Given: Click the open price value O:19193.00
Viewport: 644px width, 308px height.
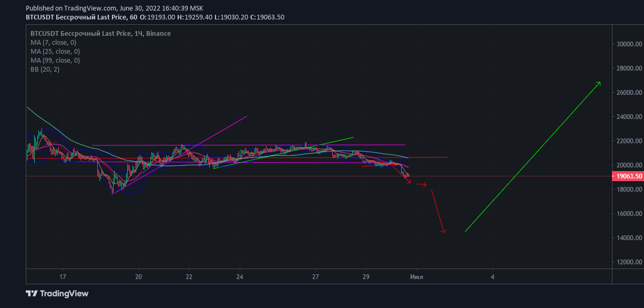Looking at the screenshot, I should [x=158, y=17].
